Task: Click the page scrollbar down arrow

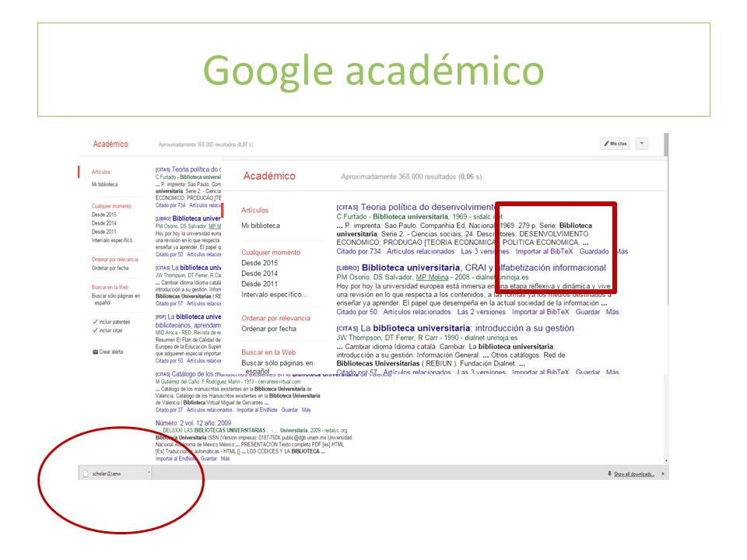Action: (x=666, y=461)
